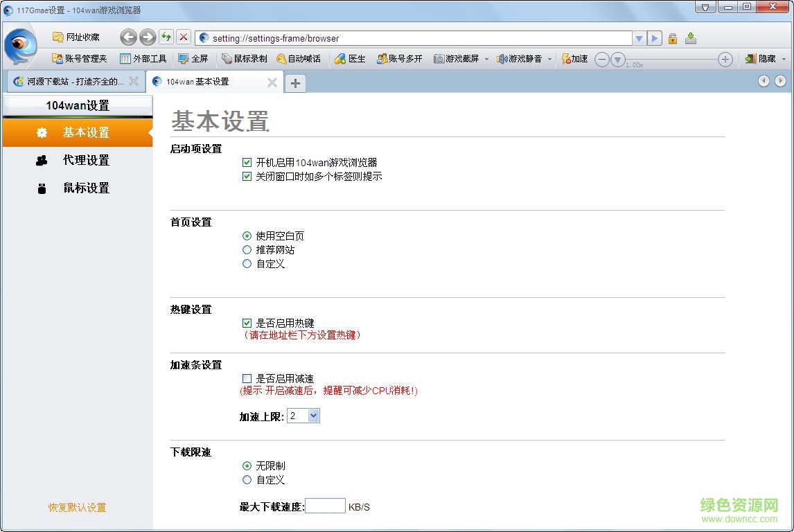Uncheck 关闭窗口时如多个标签则提示
The height and width of the screenshot is (532, 794).
pos(247,176)
